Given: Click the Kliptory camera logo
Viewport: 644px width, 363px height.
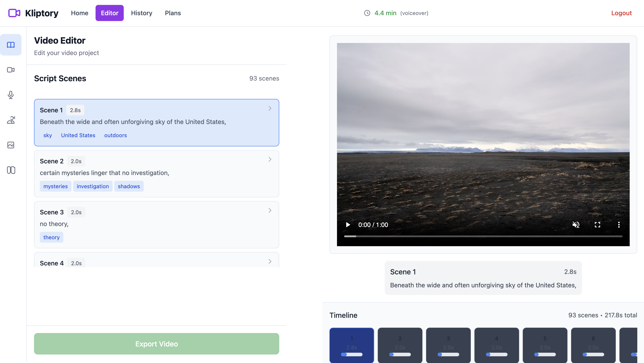Looking at the screenshot, I should [x=14, y=13].
